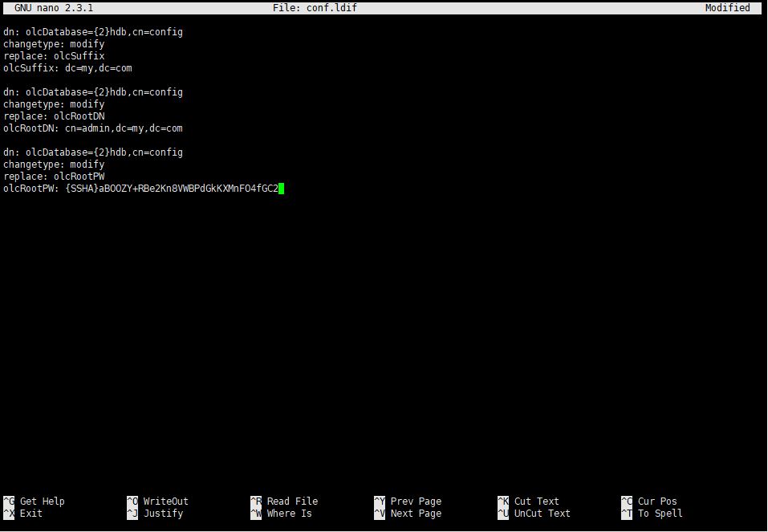768x532 pixels.
Task: Click the ^Y key hint
Action: [379, 502]
